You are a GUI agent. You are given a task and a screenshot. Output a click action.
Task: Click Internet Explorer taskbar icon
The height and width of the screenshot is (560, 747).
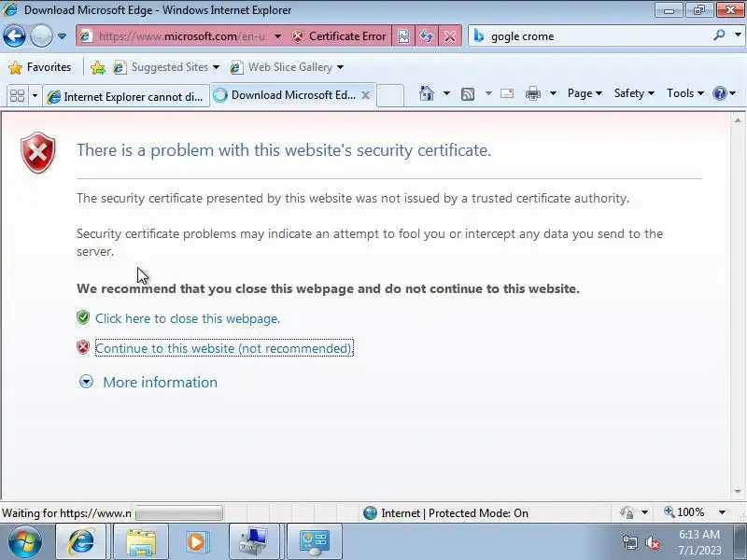click(81, 541)
